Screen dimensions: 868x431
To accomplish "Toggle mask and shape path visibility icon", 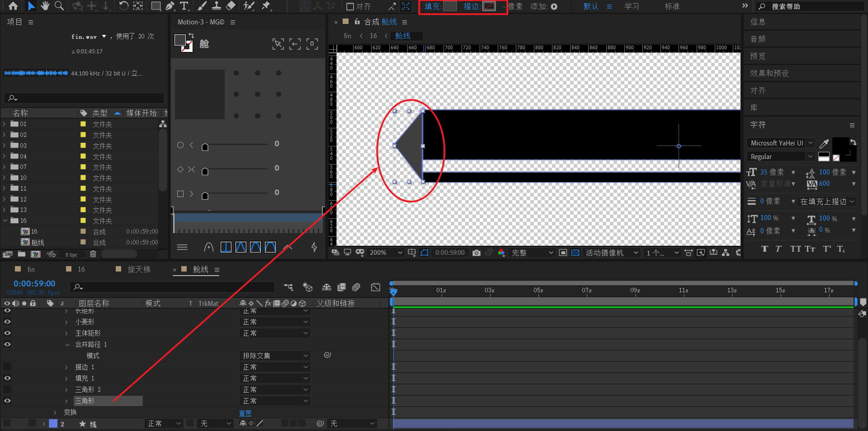I will pyautogui.click(x=424, y=253).
